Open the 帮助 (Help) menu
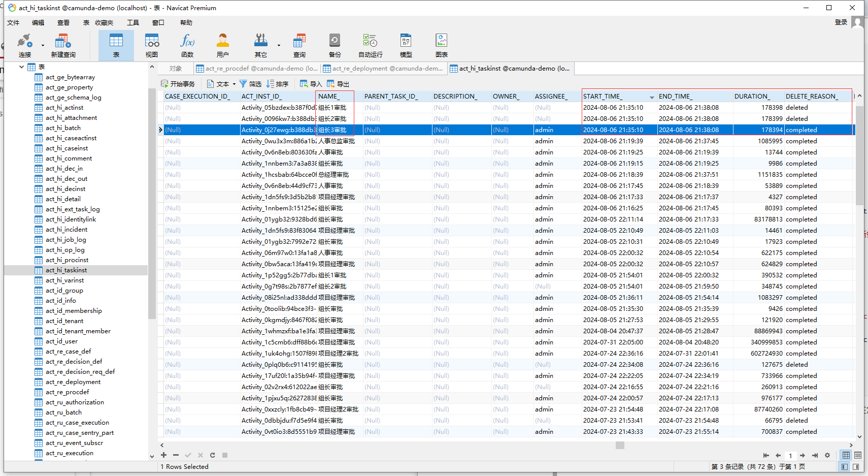The height and width of the screenshot is (476, 868). pyautogui.click(x=186, y=22)
